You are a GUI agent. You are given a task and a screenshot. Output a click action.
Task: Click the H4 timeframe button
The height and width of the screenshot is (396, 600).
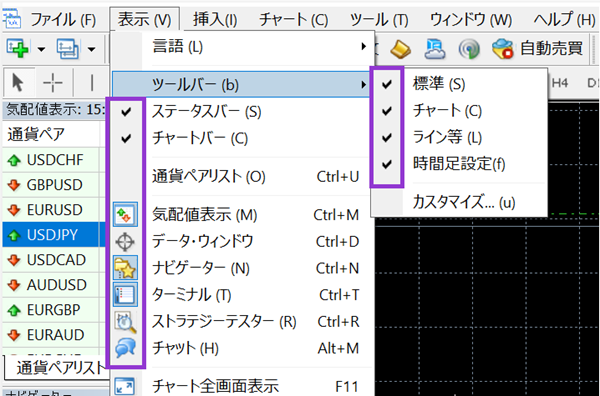point(560,83)
